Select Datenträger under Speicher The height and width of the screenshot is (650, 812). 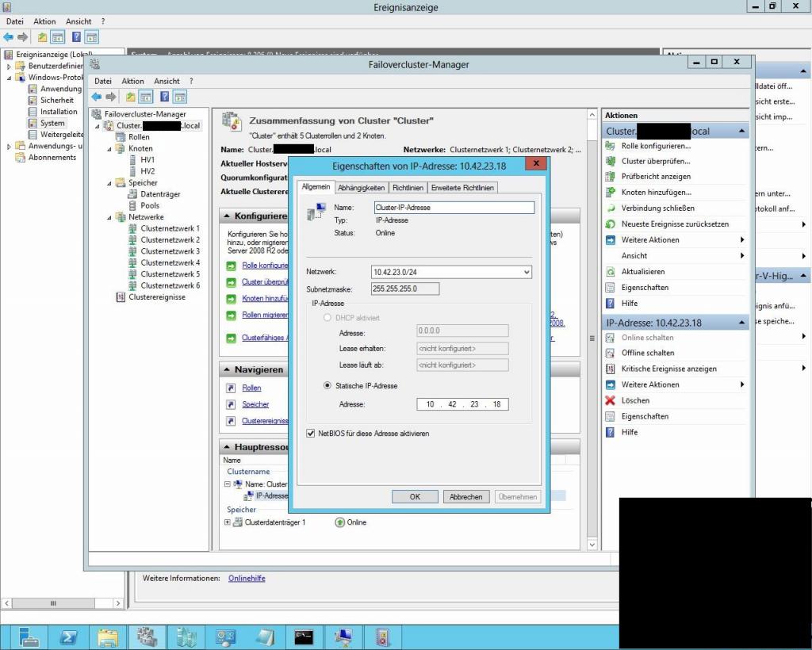pos(160,194)
